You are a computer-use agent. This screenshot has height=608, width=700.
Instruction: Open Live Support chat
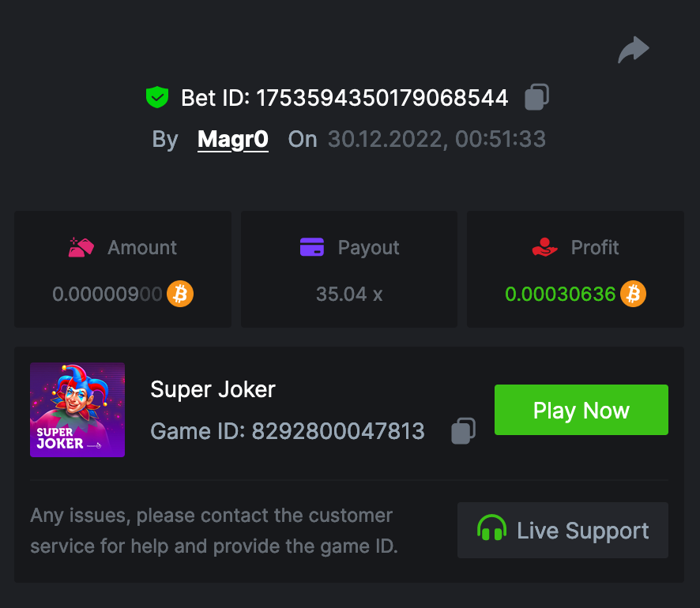click(x=563, y=530)
